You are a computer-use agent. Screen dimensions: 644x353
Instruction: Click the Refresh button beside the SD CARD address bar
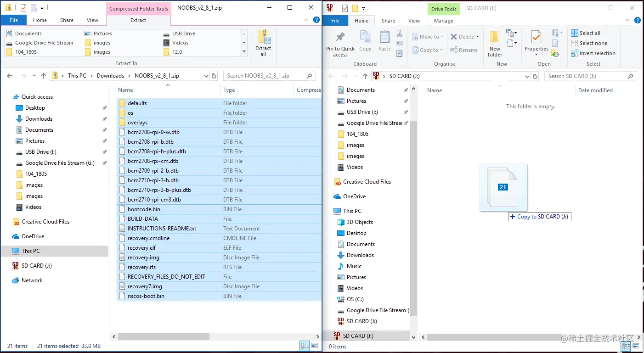point(535,76)
